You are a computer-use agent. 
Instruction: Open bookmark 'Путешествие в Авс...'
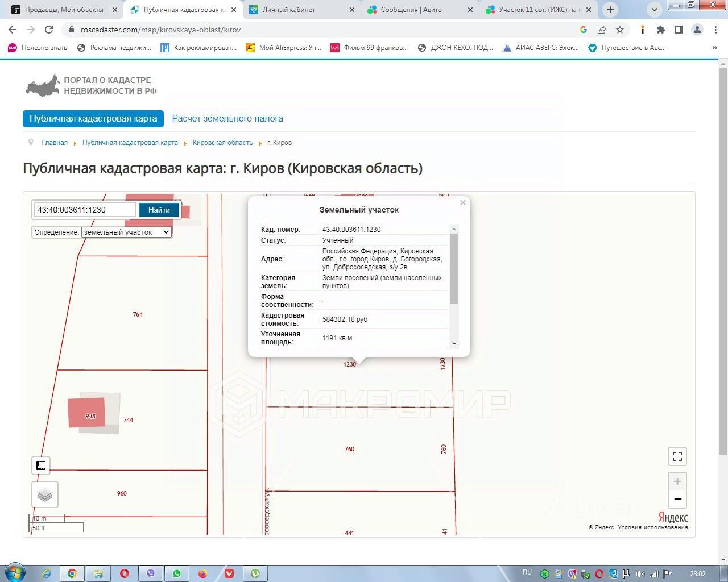click(627, 48)
